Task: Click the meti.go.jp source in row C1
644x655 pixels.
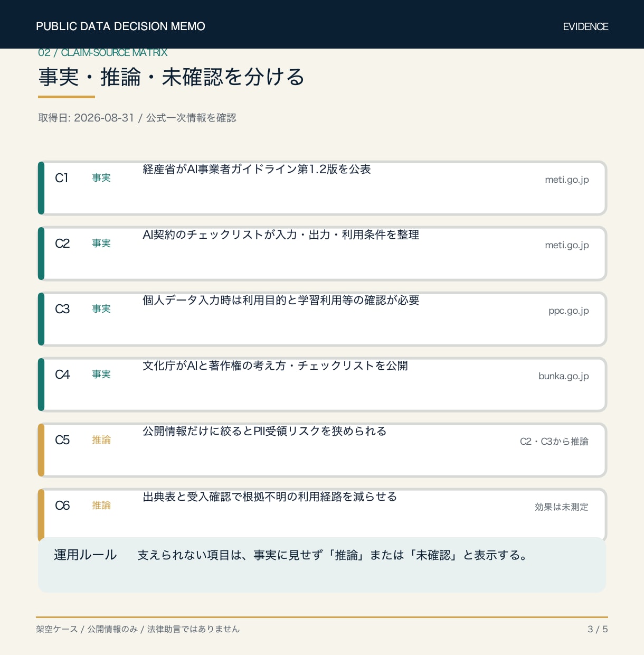Action: pyautogui.click(x=566, y=180)
